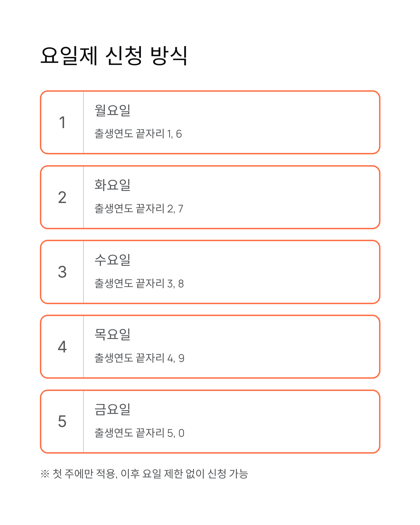The width and height of the screenshot is (420, 525).
Task: Click the number 2 badge
Action: click(62, 197)
